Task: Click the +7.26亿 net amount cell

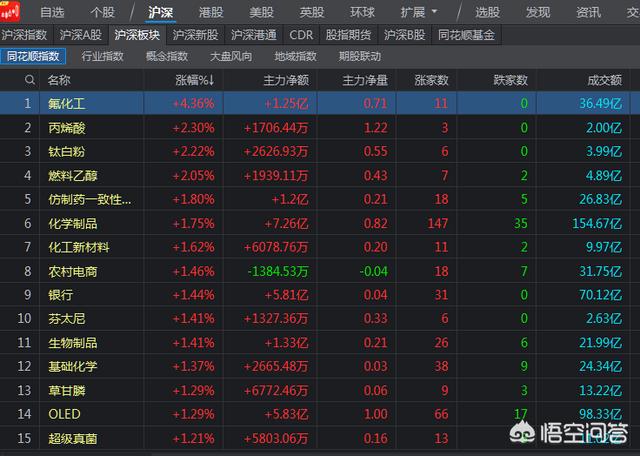Action: click(286, 224)
